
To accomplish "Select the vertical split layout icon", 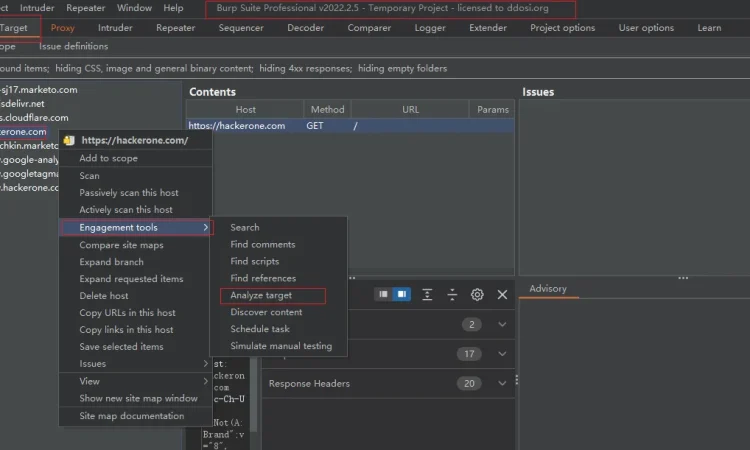I will point(383,294).
